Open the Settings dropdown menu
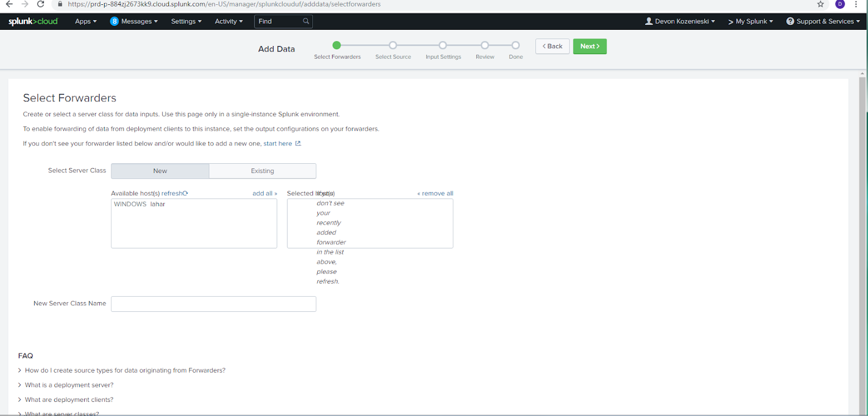Screen dimensions: 868x416 (186, 21)
